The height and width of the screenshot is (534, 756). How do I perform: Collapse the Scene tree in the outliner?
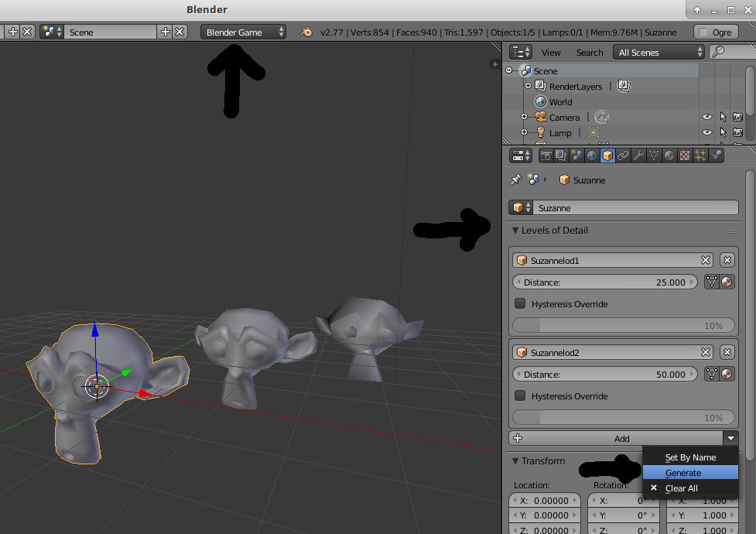click(509, 70)
